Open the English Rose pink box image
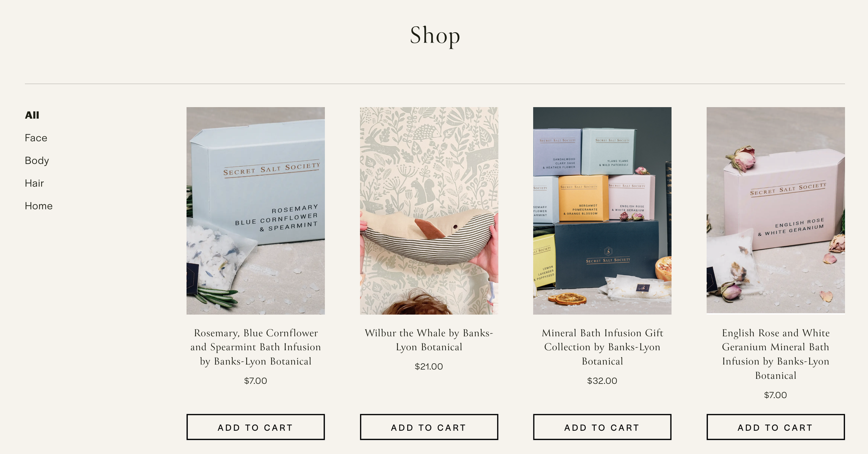Image resolution: width=868 pixels, height=454 pixels. click(776, 210)
